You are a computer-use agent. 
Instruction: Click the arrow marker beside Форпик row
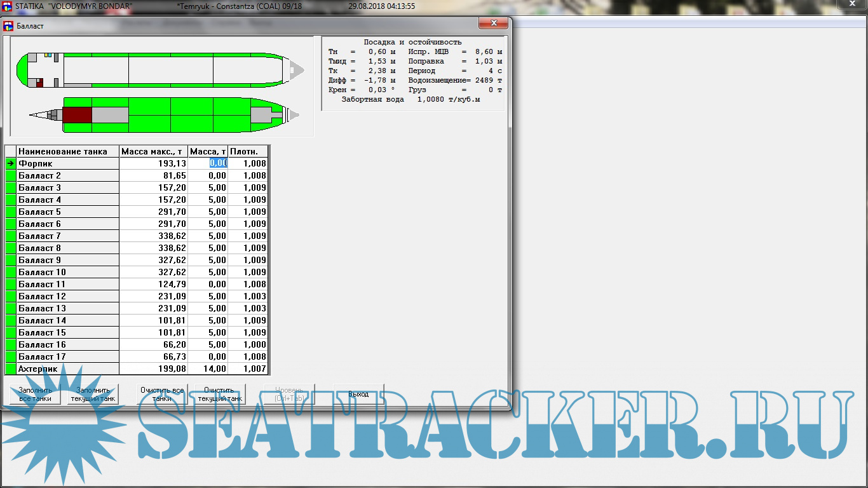(11, 163)
